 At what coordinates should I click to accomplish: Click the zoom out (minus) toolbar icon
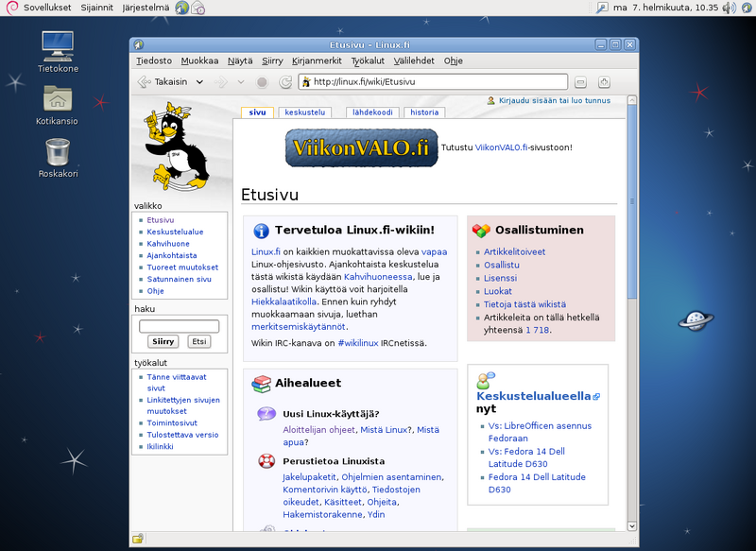pos(581,81)
